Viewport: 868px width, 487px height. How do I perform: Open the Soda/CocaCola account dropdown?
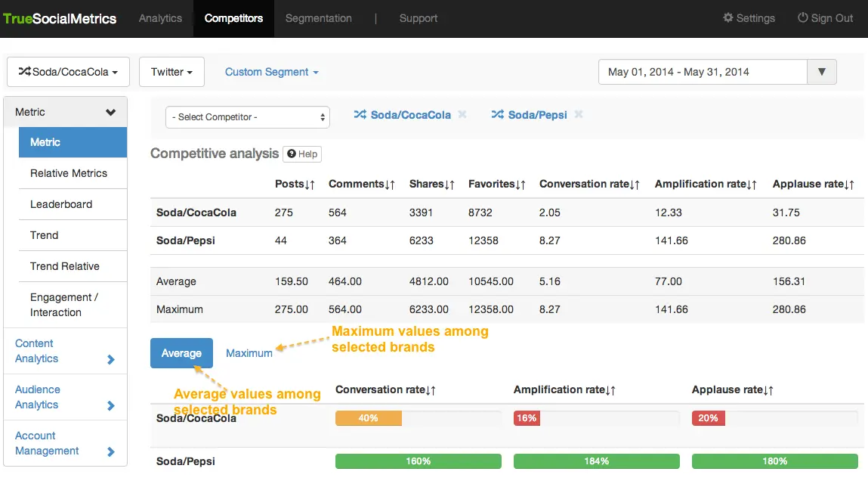tap(68, 72)
